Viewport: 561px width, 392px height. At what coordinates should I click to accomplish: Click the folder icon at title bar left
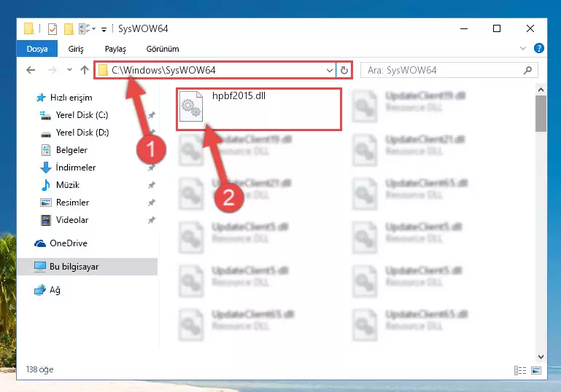pyautogui.click(x=29, y=28)
